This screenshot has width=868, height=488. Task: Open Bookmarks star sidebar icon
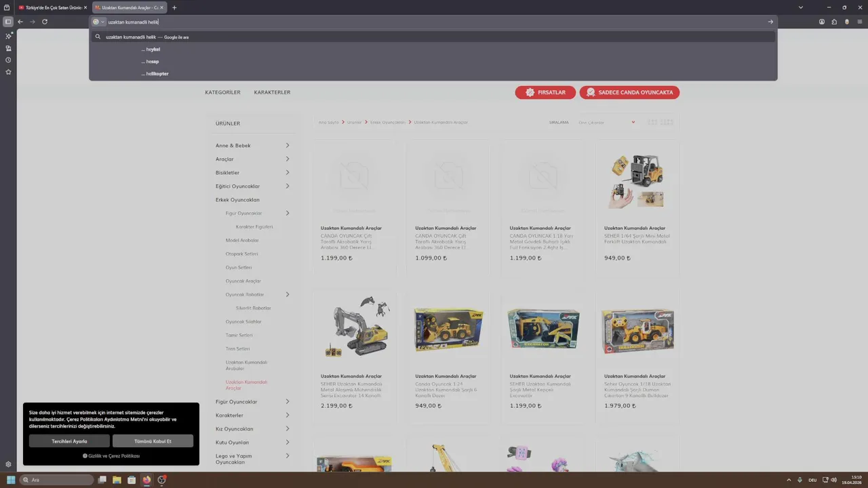point(8,72)
